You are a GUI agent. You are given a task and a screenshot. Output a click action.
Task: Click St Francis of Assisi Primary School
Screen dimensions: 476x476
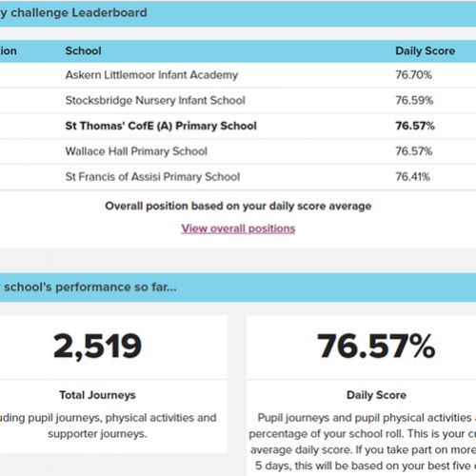[x=152, y=177]
